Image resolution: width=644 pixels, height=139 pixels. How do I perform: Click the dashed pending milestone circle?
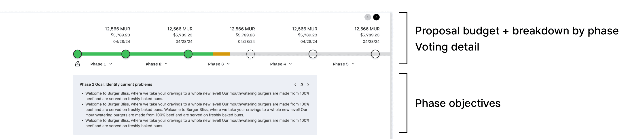click(x=250, y=54)
